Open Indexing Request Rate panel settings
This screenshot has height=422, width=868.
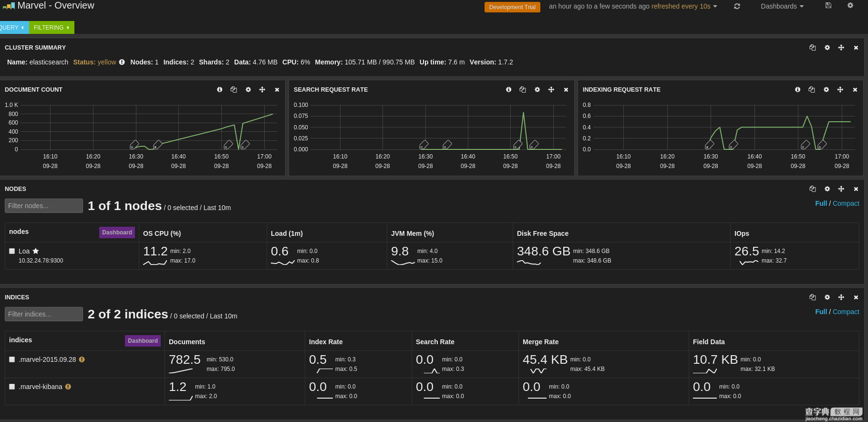(827, 90)
